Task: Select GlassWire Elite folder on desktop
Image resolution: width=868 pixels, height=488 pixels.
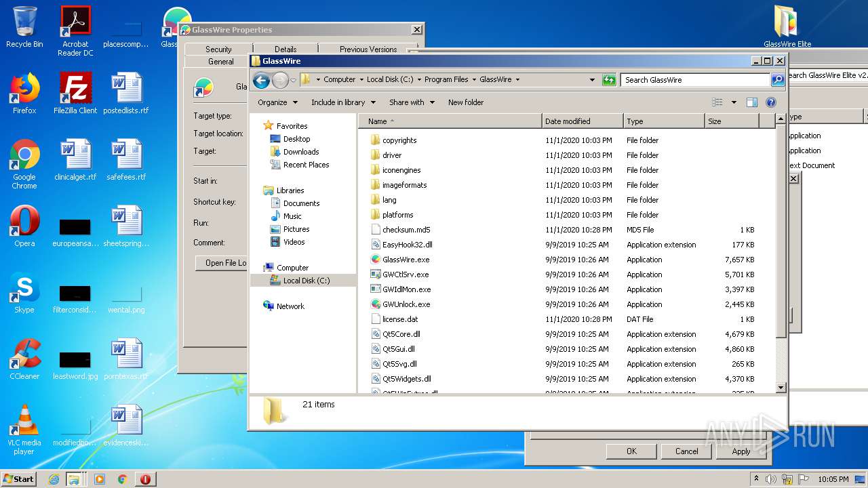Action: [x=787, y=27]
